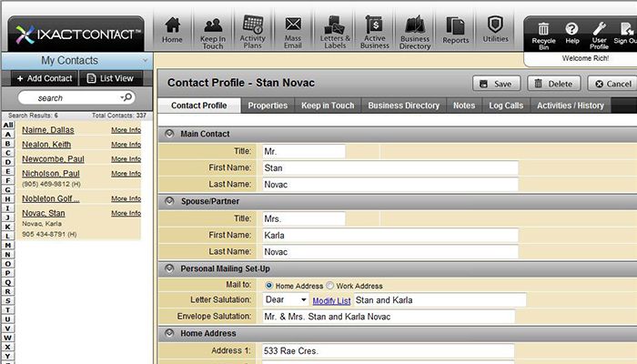
Task: Click the Add Contact button
Action: pyautogui.click(x=45, y=78)
